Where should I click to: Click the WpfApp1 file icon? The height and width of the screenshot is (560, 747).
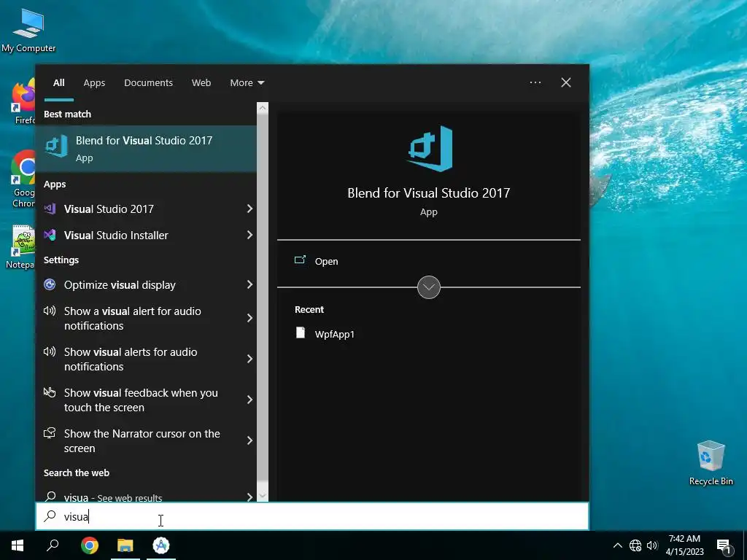coord(300,332)
